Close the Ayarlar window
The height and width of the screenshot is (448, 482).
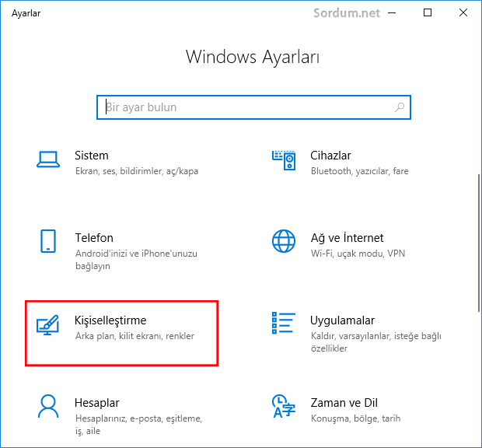[463, 13]
